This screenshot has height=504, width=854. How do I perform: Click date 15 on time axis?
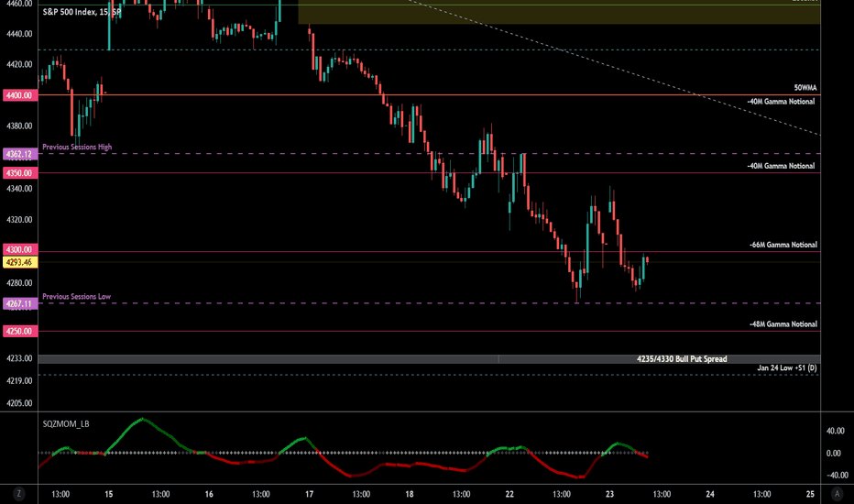coord(109,494)
